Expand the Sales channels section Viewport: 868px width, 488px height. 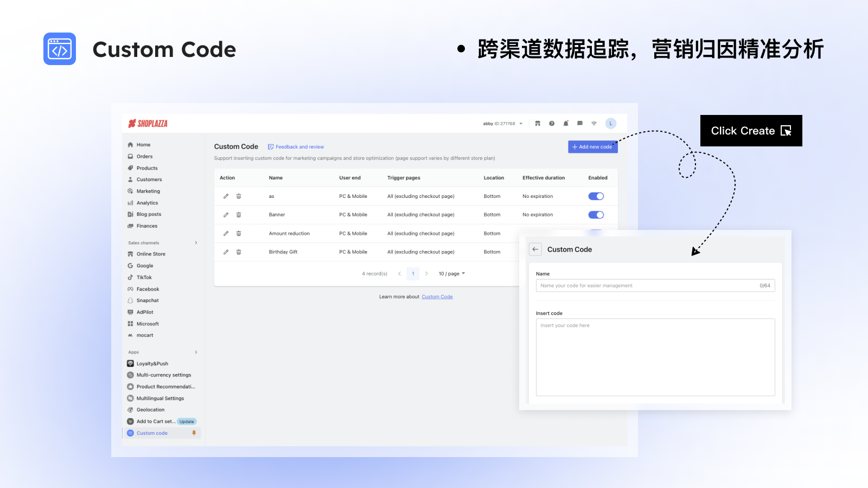pyautogui.click(x=196, y=242)
